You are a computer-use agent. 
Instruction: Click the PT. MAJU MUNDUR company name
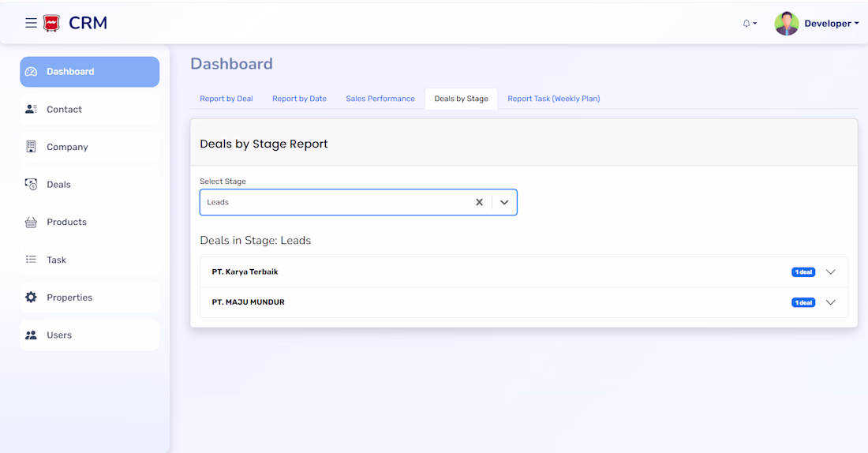[248, 302]
